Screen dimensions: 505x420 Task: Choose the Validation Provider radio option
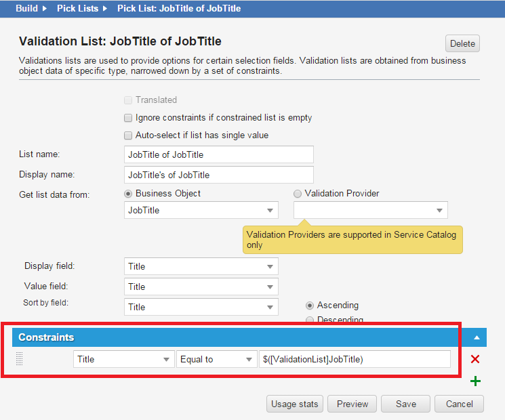click(298, 194)
